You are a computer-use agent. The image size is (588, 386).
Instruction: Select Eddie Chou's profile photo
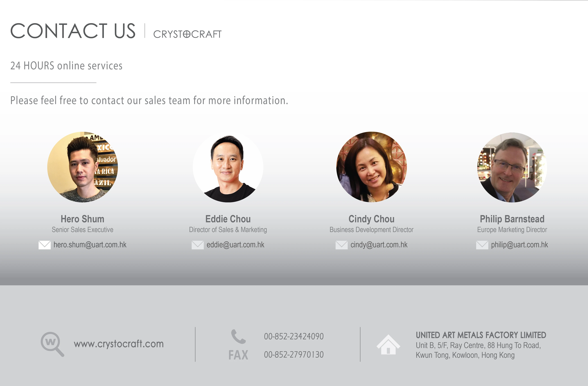[x=228, y=167]
